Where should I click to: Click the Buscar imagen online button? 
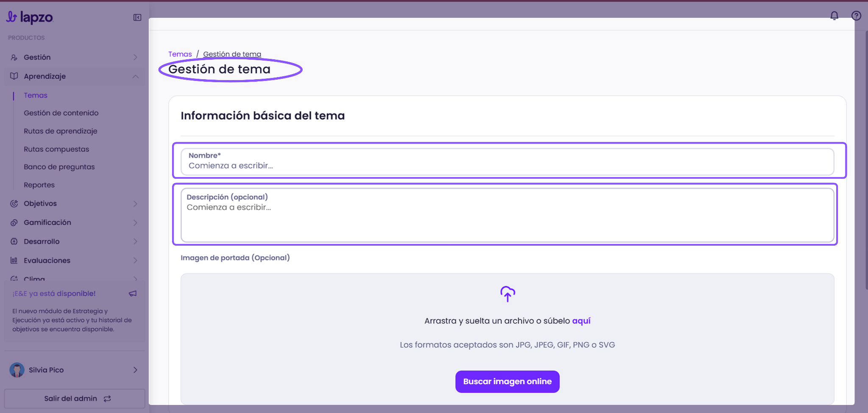tap(507, 382)
